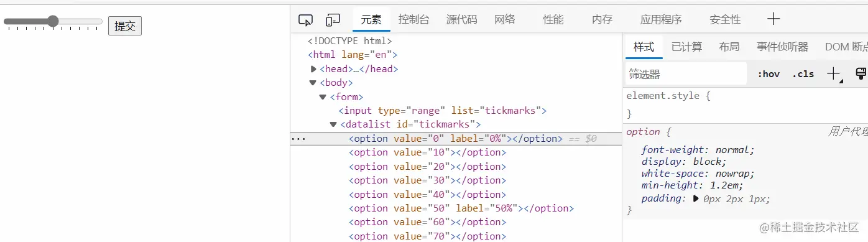Add a new DevTools tab with plus icon
This screenshot has height=242, width=868.
(x=773, y=19)
